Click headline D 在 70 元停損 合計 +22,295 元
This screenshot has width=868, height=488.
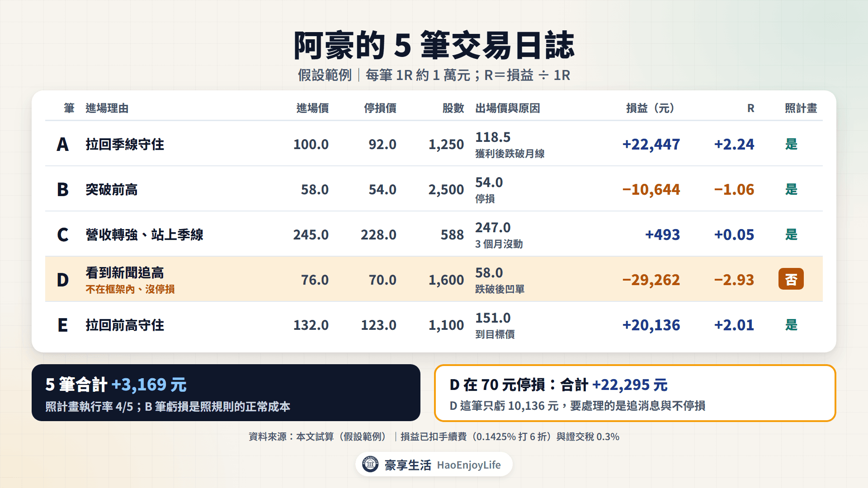coord(558,385)
